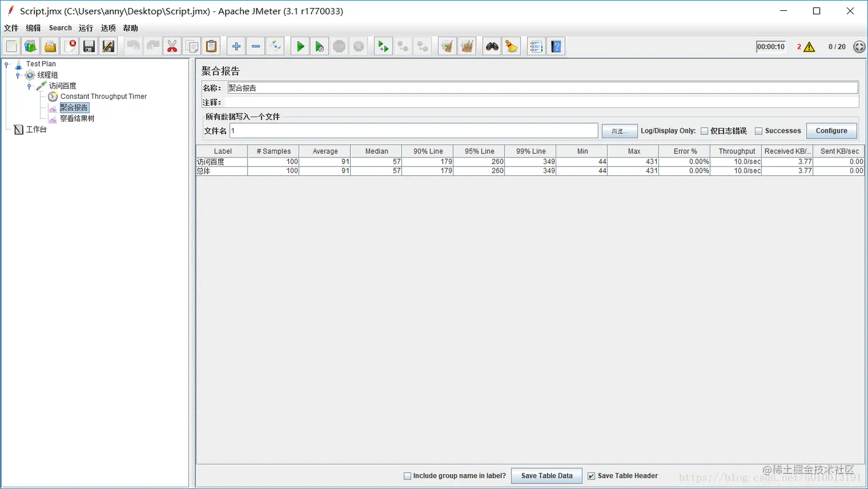Click the Close test plan icon

point(70,47)
